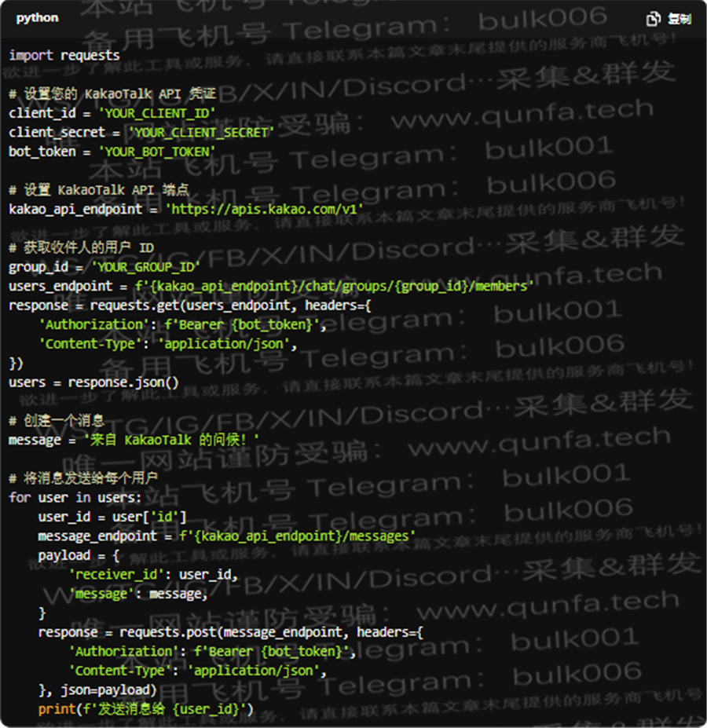Click the line assigning 'YOUR_GROUP_ID'
This screenshot has width=707, height=728.
104,267
